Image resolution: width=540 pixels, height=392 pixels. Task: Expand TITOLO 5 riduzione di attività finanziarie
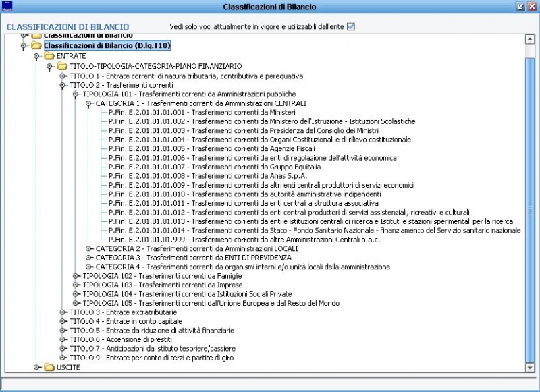(x=62, y=331)
